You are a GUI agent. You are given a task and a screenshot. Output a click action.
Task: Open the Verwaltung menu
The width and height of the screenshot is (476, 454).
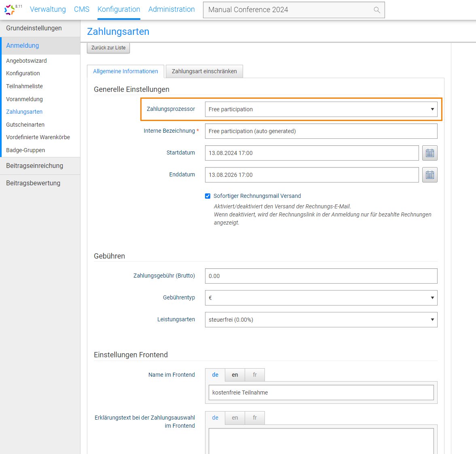point(48,9)
